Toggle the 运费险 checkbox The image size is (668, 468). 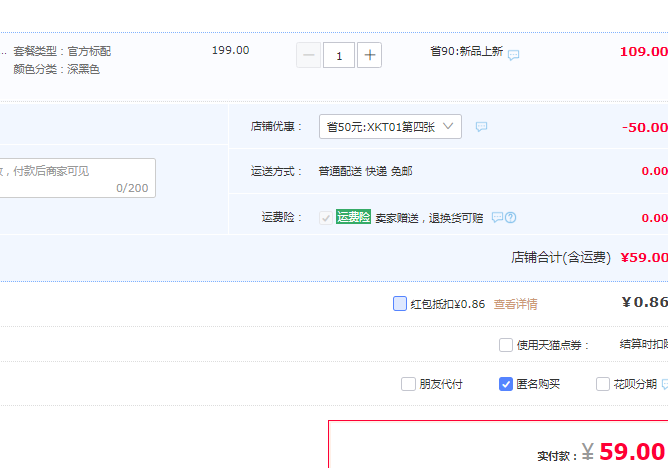click(x=326, y=218)
